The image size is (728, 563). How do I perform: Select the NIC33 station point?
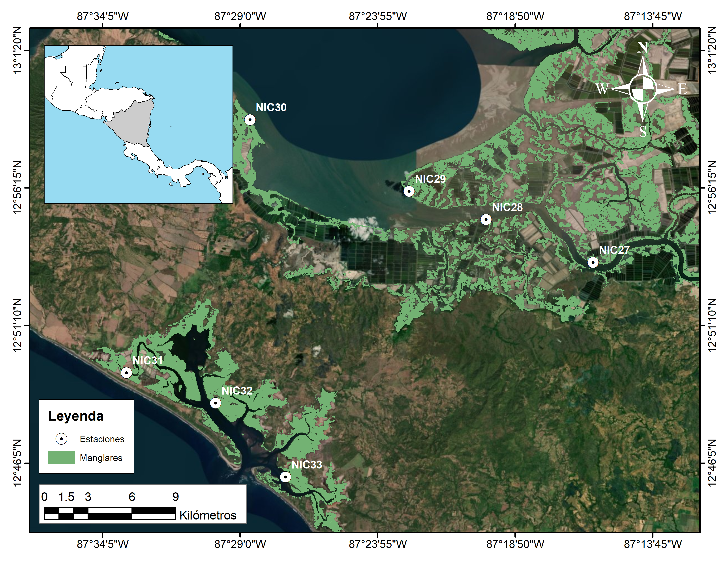285,477
